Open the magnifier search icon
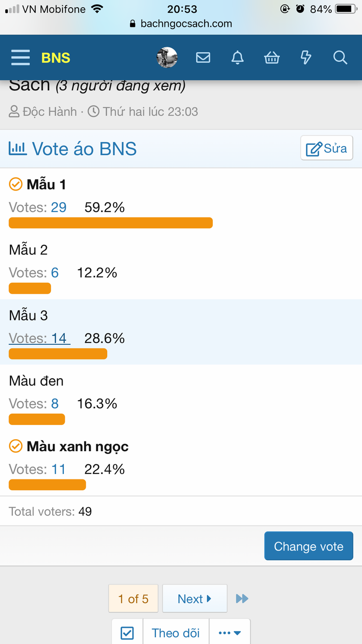This screenshot has height=644, width=362. pos(340,58)
